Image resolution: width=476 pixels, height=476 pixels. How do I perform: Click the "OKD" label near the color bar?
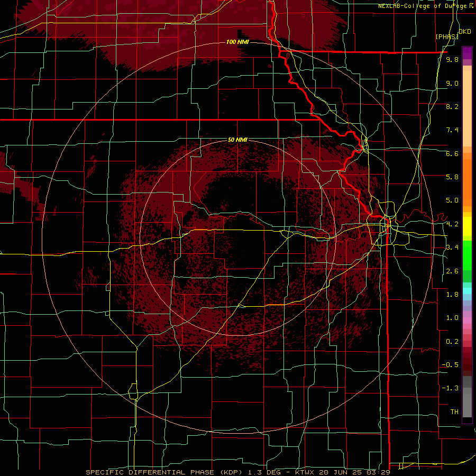(x=465, y=32)
